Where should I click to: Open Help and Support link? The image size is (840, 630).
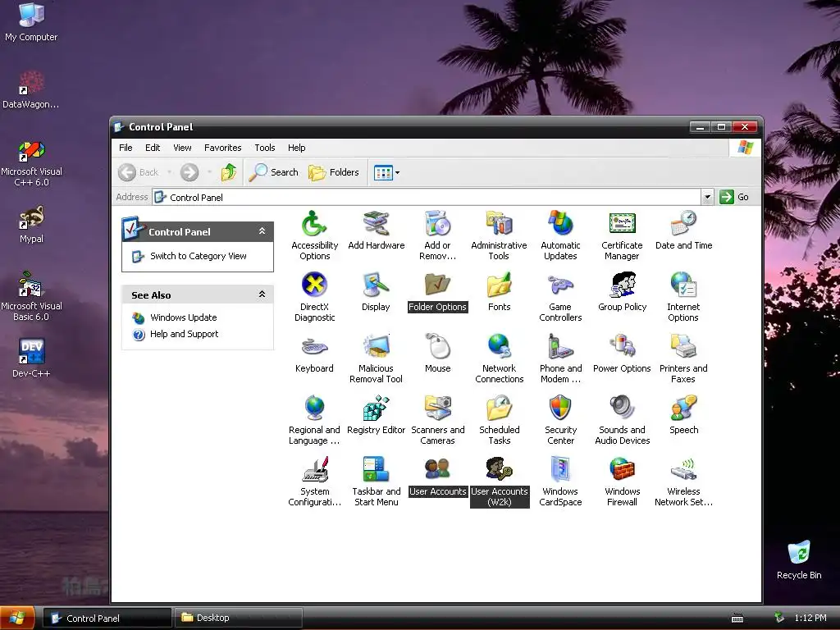pos(184,334)
